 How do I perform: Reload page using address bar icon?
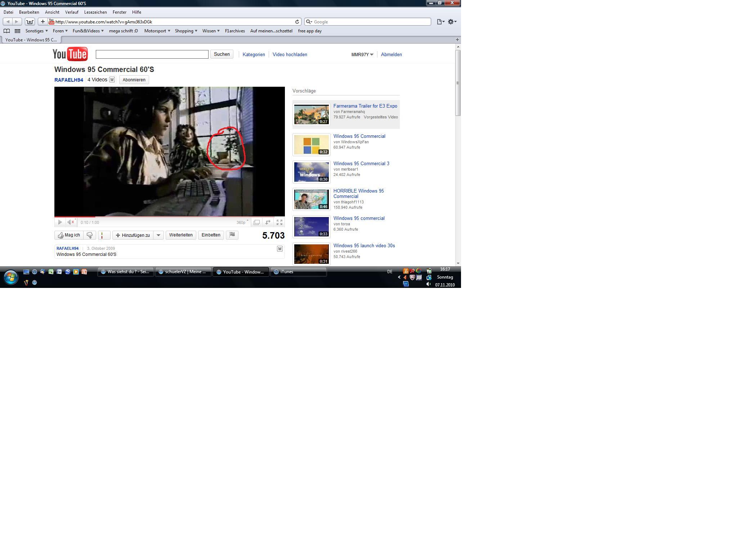(x=297, y=22)
